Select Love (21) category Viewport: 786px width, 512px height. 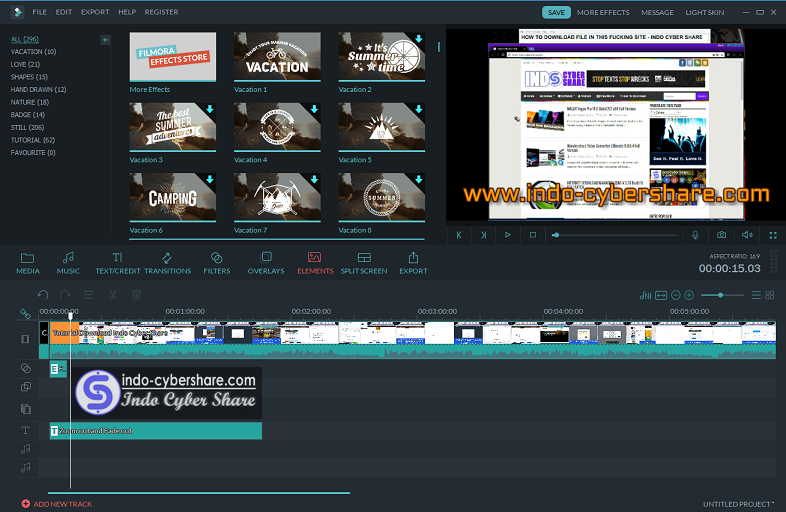tap(25, 64)
